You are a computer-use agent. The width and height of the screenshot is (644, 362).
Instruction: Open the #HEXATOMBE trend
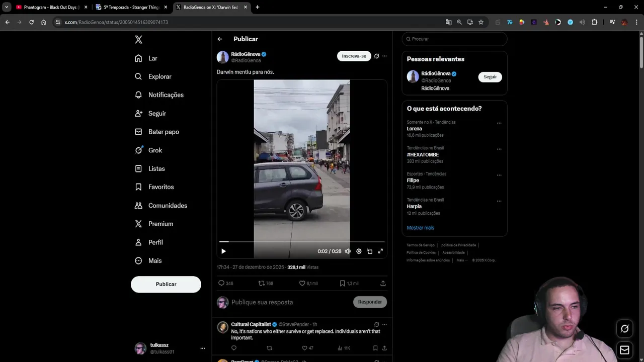tap(423, 155)
